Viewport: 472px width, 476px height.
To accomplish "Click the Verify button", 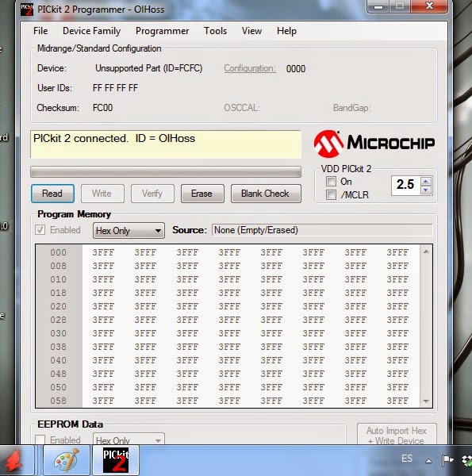I will coord(152,194).
